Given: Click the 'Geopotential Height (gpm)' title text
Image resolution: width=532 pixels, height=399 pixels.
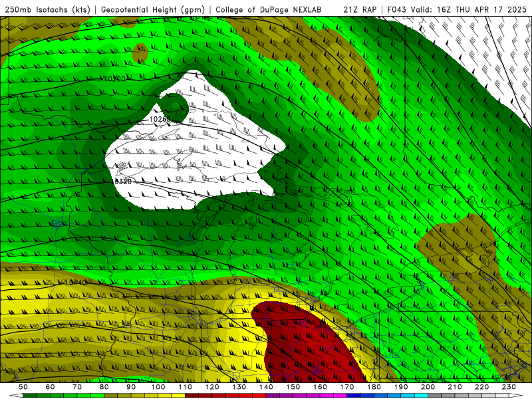Looking at the screenshot, I should pyautogui.click(x=153, y=10).
